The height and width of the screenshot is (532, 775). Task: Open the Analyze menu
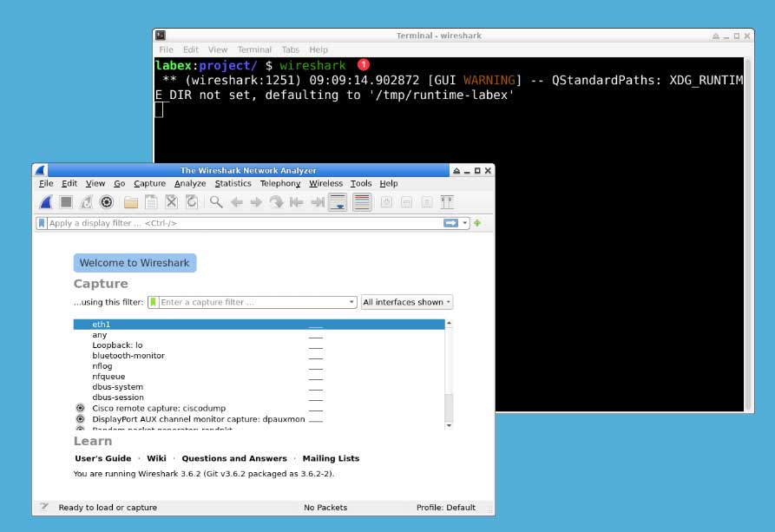pos(190,183)
